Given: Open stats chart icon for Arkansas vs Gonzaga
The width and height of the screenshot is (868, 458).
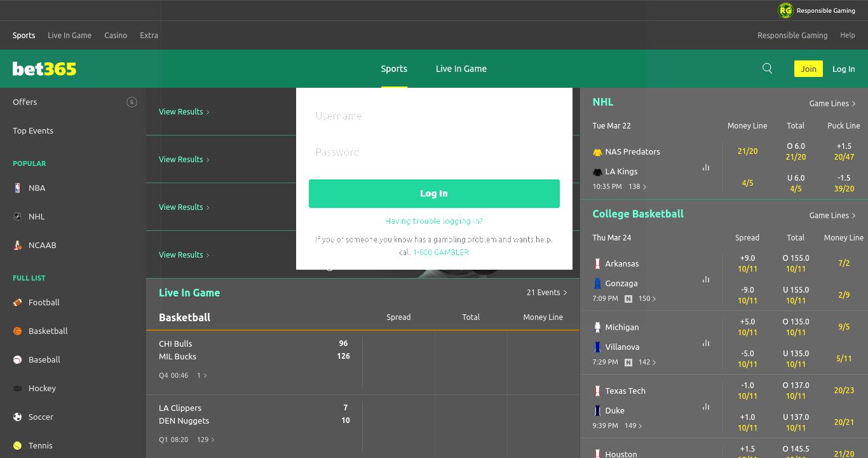Looking at the screenshot, I should (x=706, y=279).
